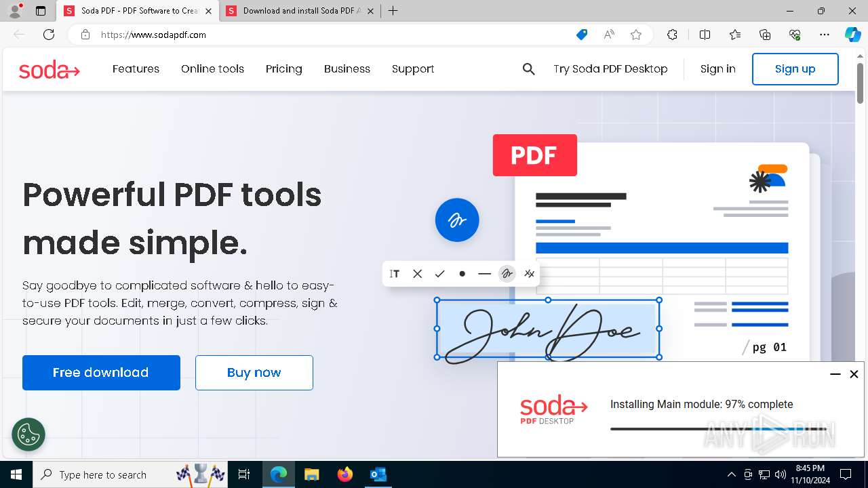Open Task View on taskbar
The image size is (868, 488).
tap(244, 474)
